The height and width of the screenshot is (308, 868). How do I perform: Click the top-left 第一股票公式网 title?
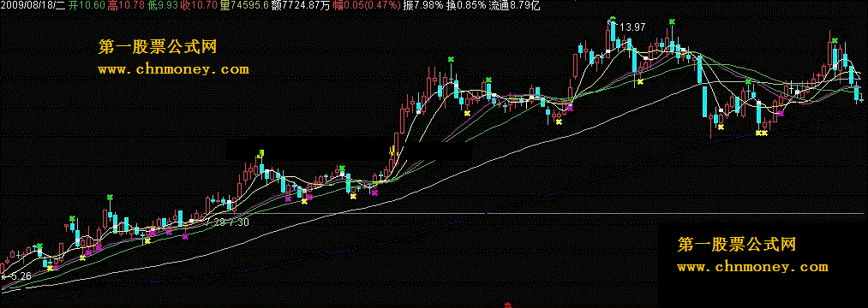[x=158, y=46]
